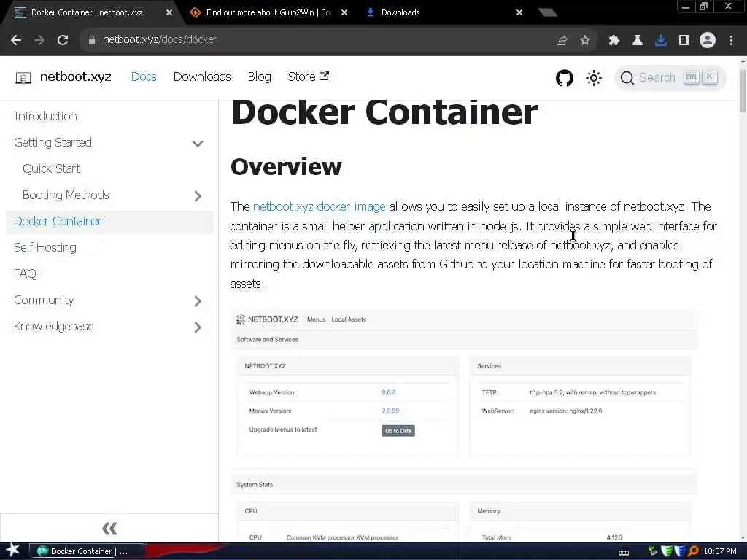Click the blue shield tray icon
Image resolution: width=747 pixels, height=560 pixels.
pos(679,551)
